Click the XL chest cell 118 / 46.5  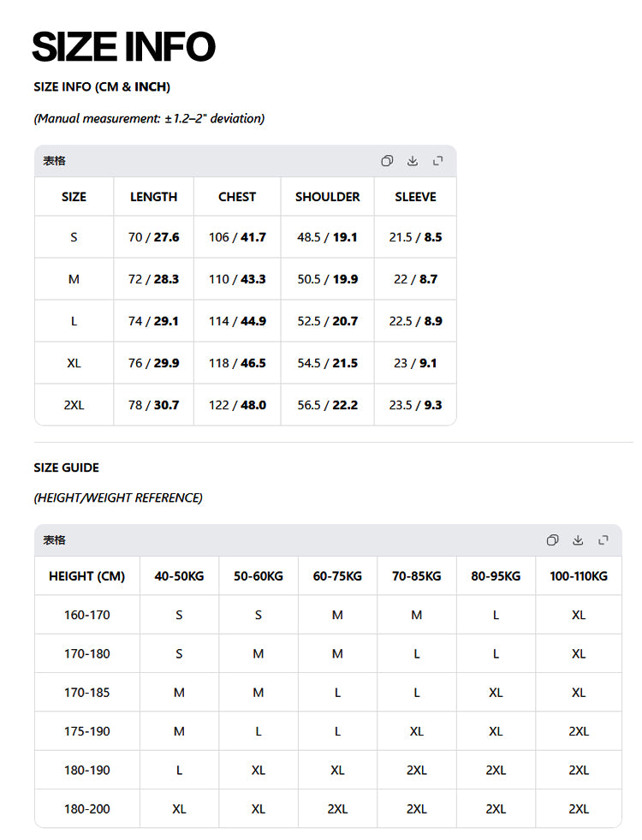237,363
